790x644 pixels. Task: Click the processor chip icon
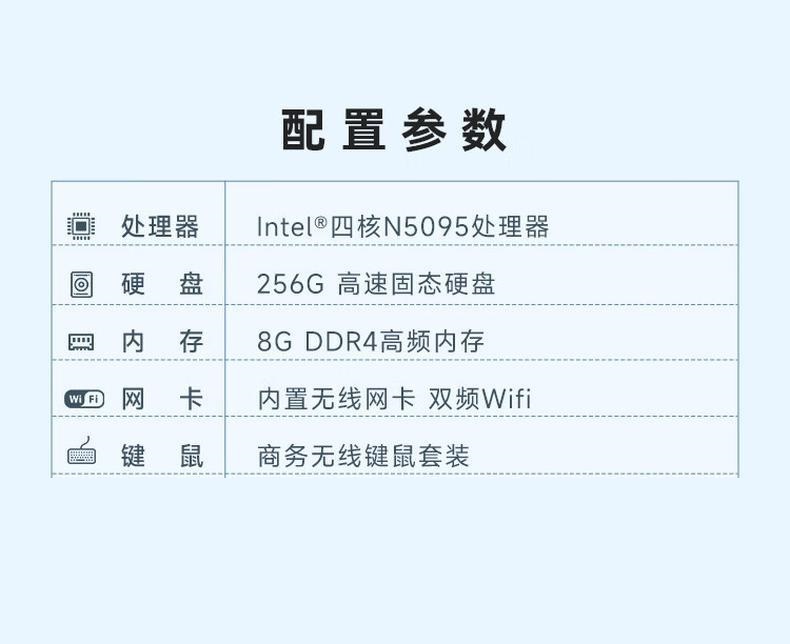pyautogui.click(x=81, y=226)
